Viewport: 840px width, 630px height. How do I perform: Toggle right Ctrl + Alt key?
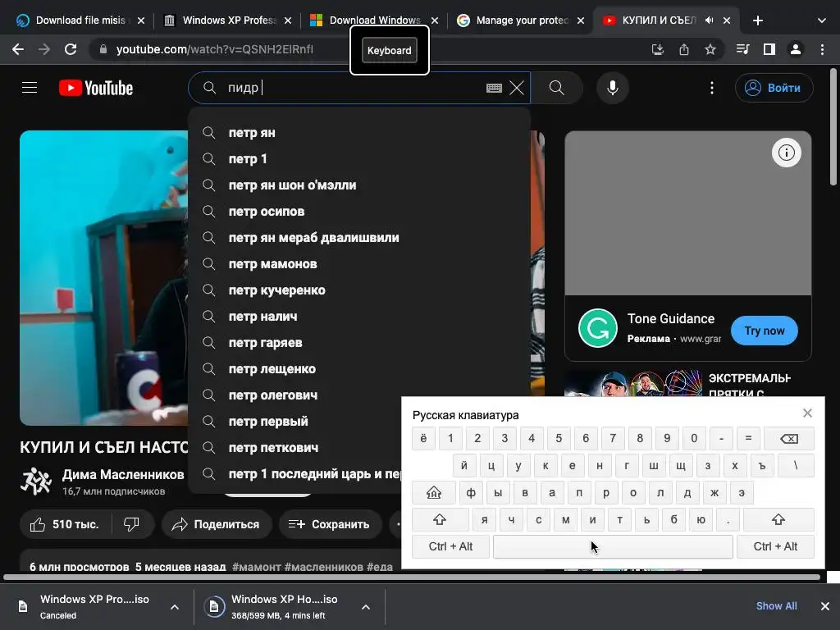[775, 546]
